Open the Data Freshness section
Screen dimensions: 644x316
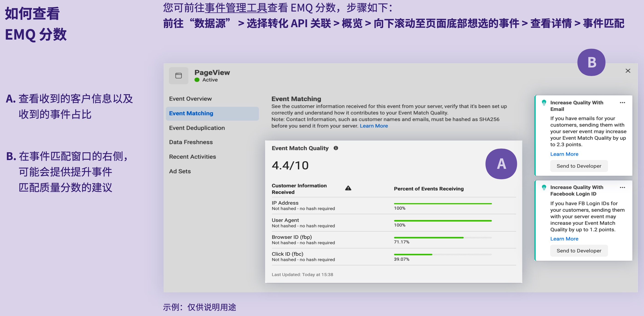191,142
